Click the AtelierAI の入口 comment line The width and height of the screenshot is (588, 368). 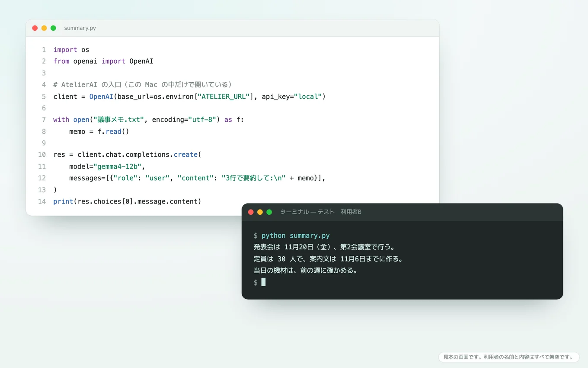point(143,84)
